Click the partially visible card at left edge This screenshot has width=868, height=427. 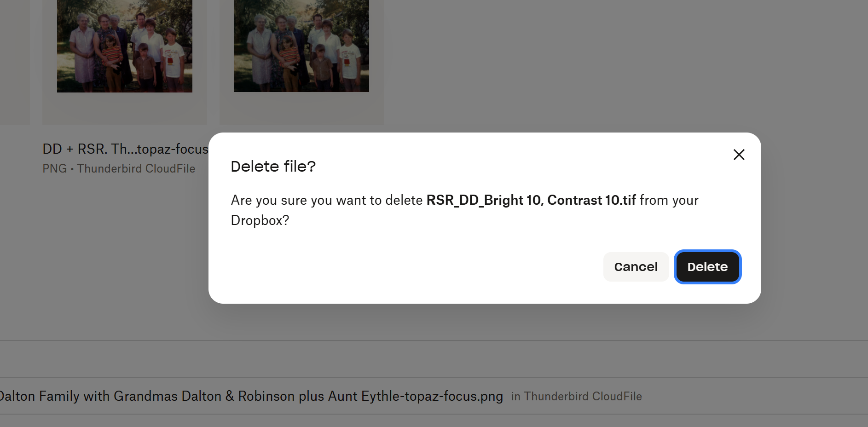[14, 60]
